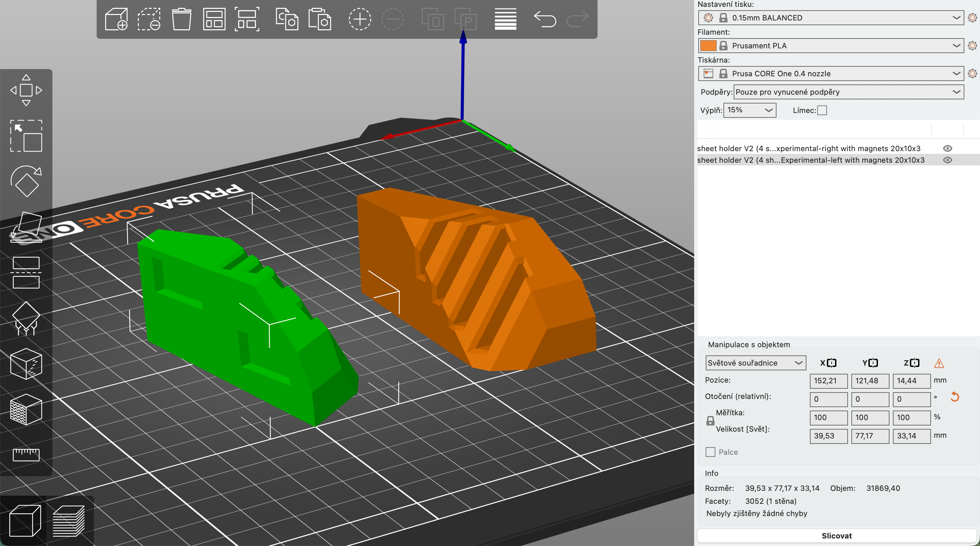Click the Undo arrow icon
This screenshot has width=980, height=546.
coord(545,19)
